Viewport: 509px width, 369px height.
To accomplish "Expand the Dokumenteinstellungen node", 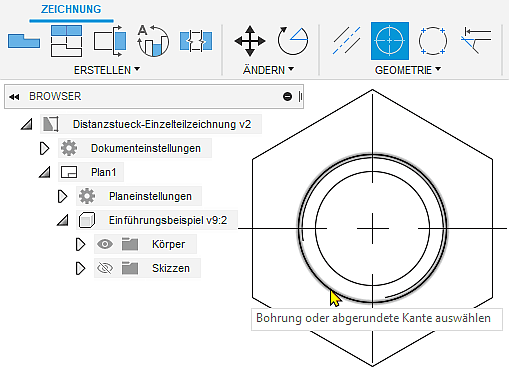I will tap(44, 148).
